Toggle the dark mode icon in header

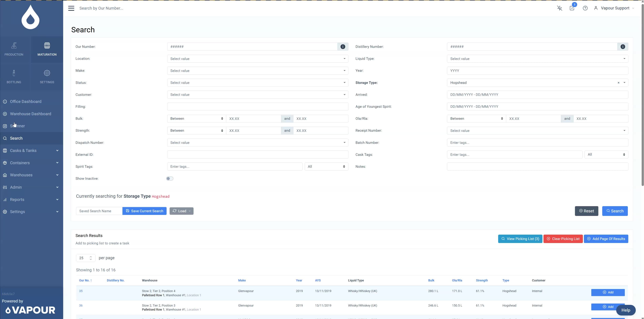tap(559, 8)
